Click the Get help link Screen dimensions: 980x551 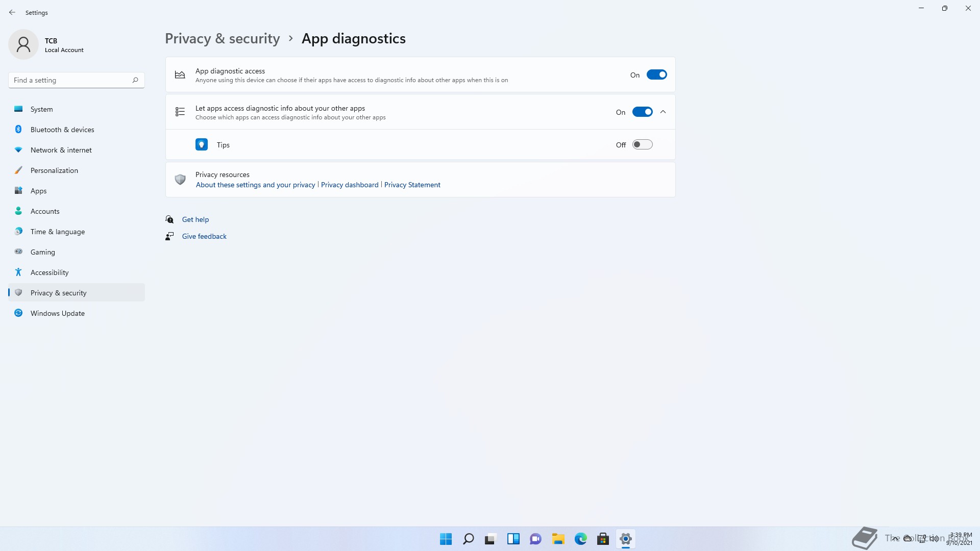[195, 219]
